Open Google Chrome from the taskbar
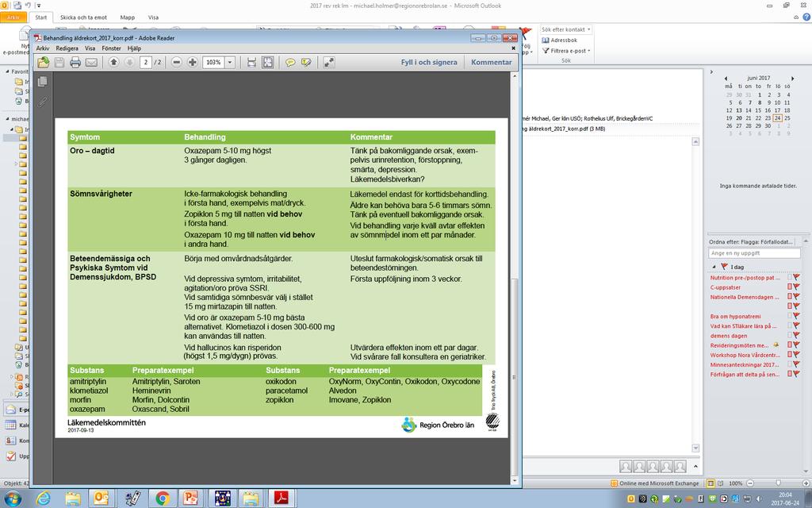The image size is (812, 508). point(162,498)
